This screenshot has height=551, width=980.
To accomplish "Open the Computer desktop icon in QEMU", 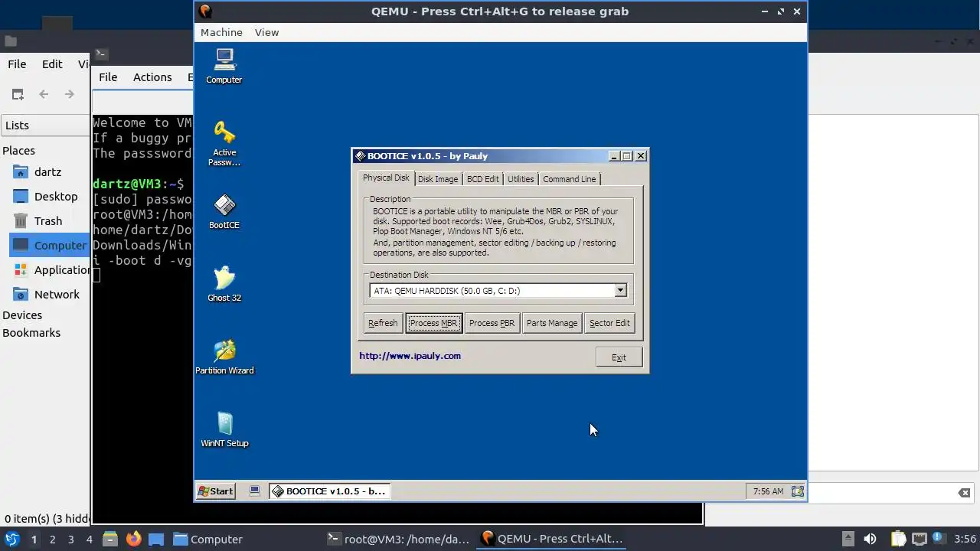I will pos(224,66).
